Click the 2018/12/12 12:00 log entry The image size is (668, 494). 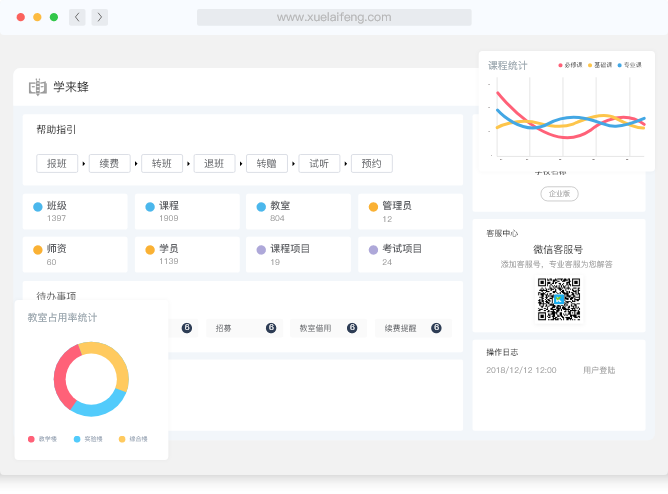click(521, 370)
